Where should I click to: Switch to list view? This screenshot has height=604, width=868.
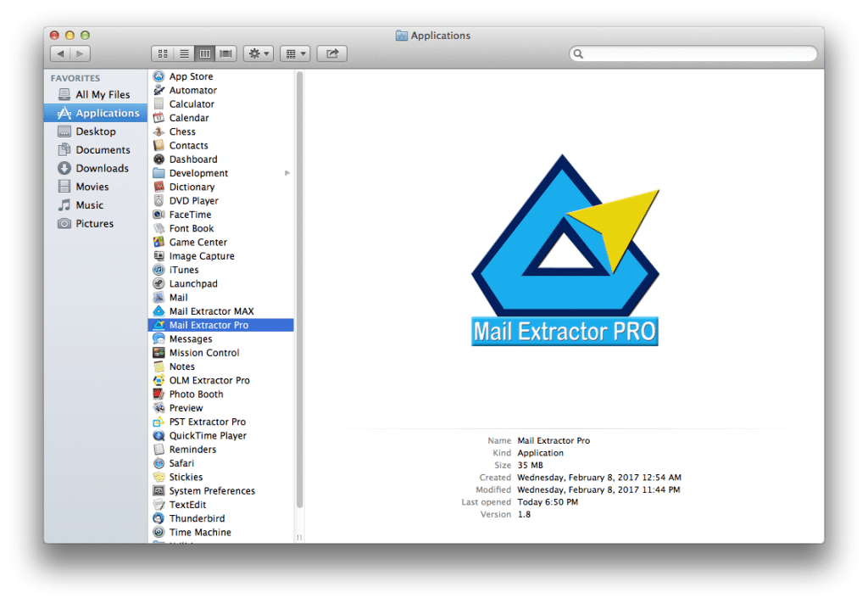(184, 53)
